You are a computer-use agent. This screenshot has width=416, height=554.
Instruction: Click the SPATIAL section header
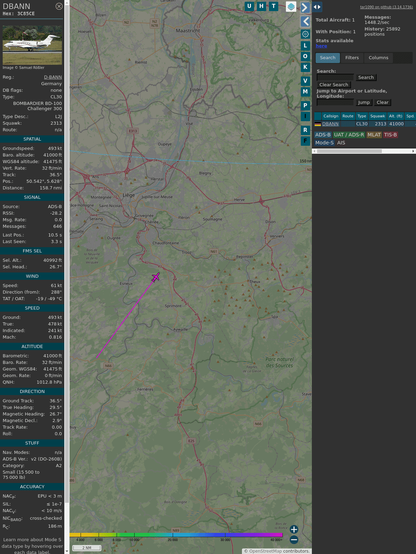32,139
